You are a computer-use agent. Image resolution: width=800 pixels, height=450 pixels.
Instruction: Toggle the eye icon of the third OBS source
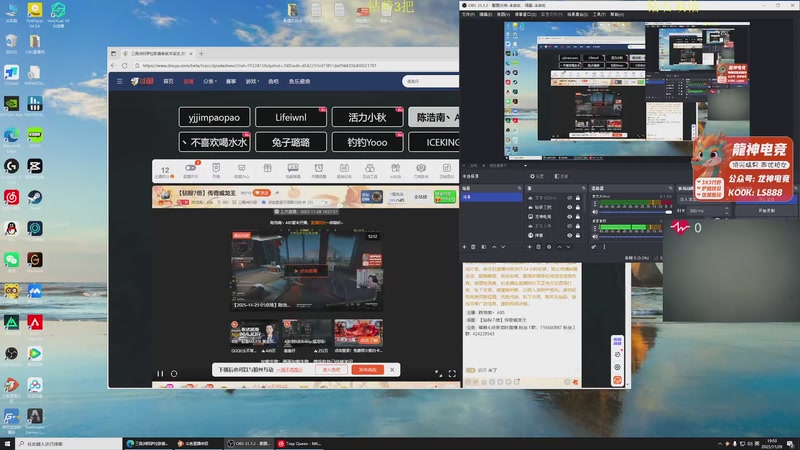coord(569,216)
